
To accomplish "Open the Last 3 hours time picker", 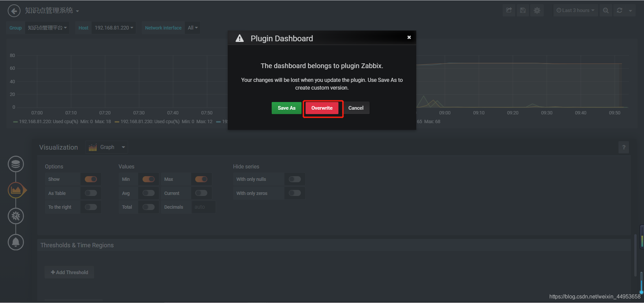I will click(x=575, y=10).
